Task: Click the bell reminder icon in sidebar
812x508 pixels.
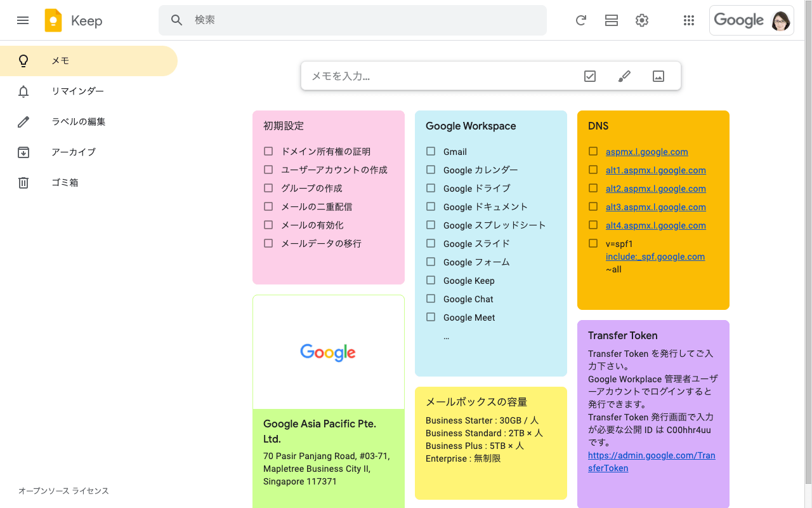Action: 23,91
